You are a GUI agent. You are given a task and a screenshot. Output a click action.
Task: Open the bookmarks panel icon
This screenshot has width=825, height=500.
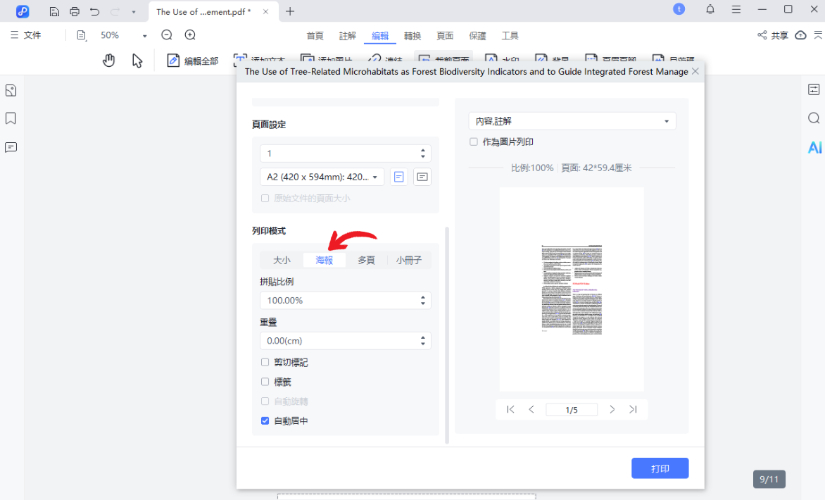[11, 118]
